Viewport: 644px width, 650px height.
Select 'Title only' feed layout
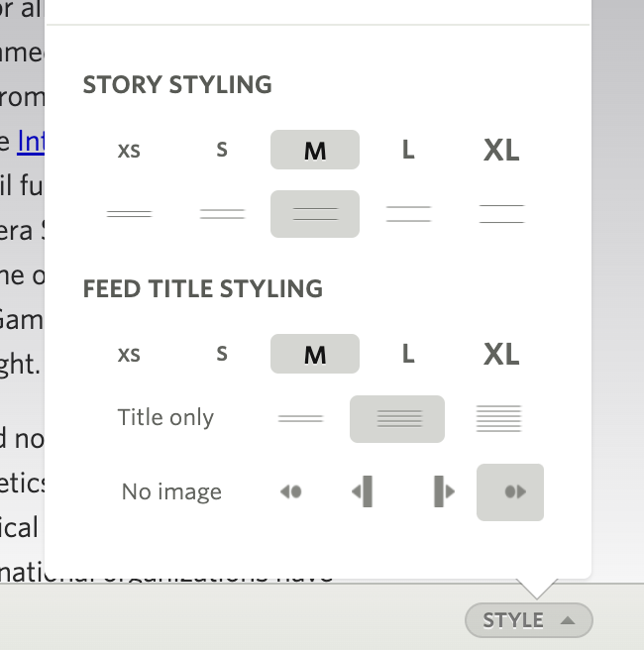[165, 418]
